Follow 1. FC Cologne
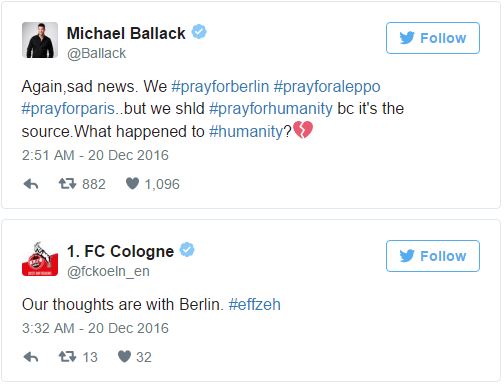This screenshot has height=385, width=504. 433,256
